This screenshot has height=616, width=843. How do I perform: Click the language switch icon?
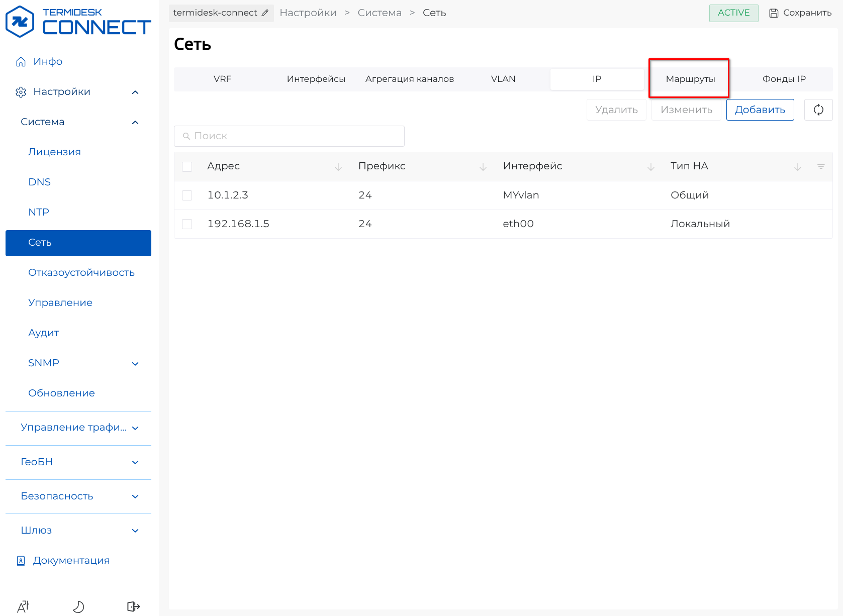coord(23,606)
